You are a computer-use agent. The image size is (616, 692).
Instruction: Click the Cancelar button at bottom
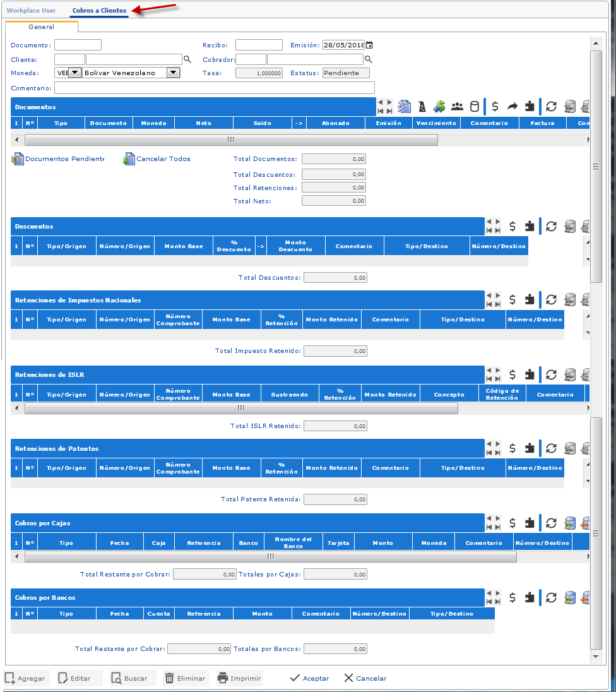tap(365, 678)
